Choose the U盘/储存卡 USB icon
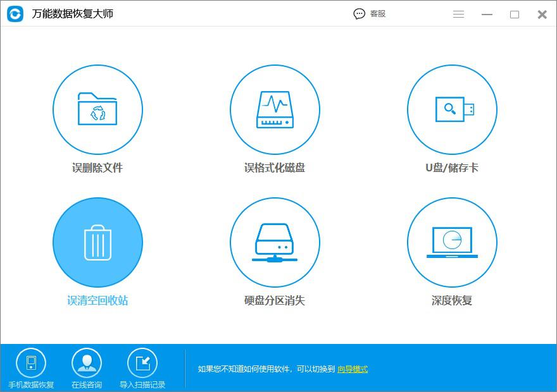The width and height of the screenshot is (557, 392). tap(452, 109)
